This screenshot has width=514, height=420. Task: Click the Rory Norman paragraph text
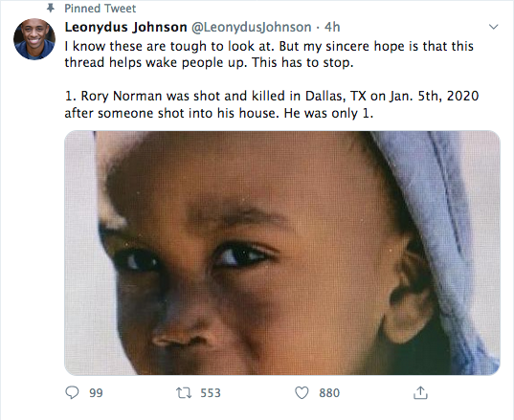point(272,104)
